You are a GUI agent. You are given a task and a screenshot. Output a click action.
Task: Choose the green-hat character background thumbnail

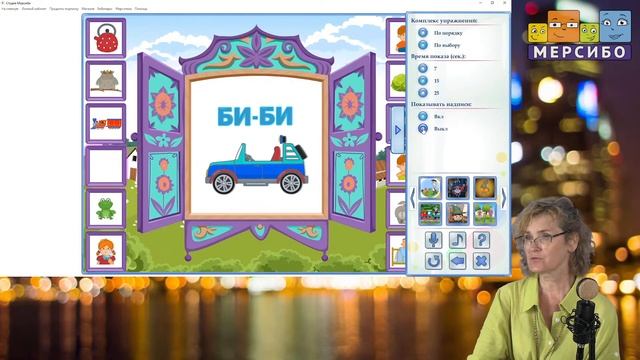tap(457, 213)
